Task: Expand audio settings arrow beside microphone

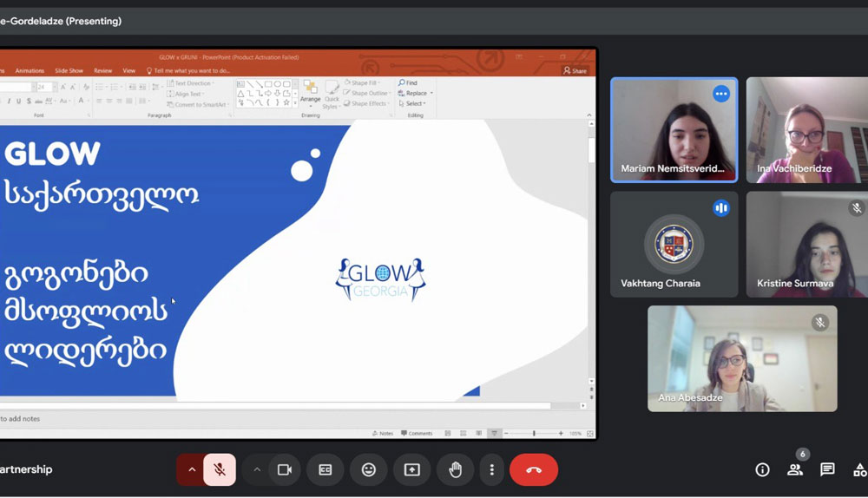Action: (x=191, y=469)
